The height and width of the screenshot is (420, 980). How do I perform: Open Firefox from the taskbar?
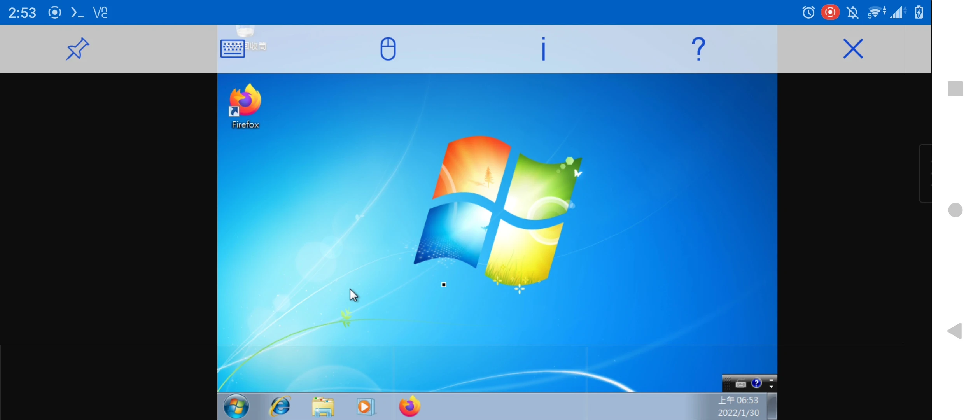[x=409, y=406]
